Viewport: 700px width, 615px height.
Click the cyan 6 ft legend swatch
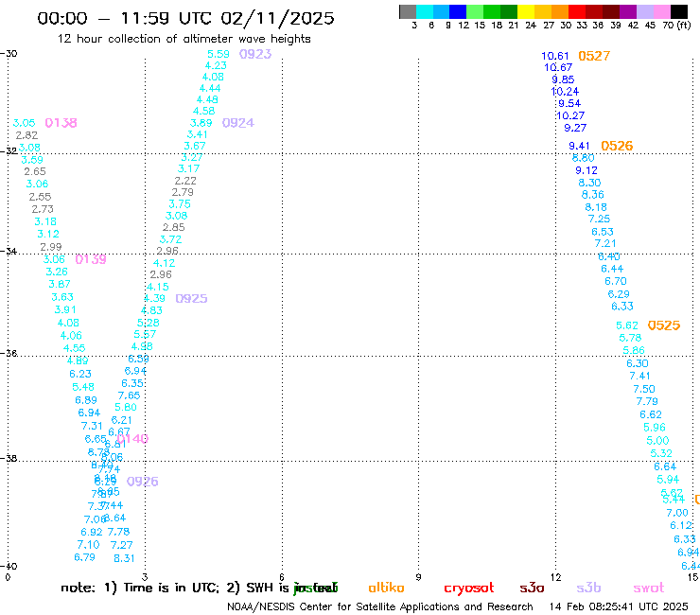pyautogui.click(x=425, y=11)
